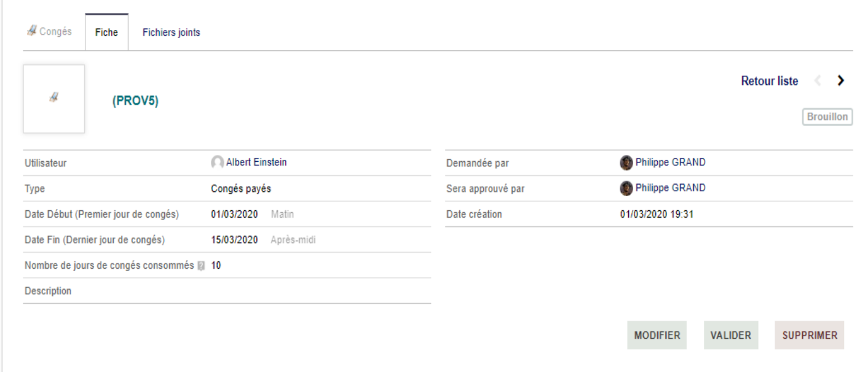Viewport: 868px width, 372px height.
Task: Click the PROV5 reference title
Action: [135, 102]
